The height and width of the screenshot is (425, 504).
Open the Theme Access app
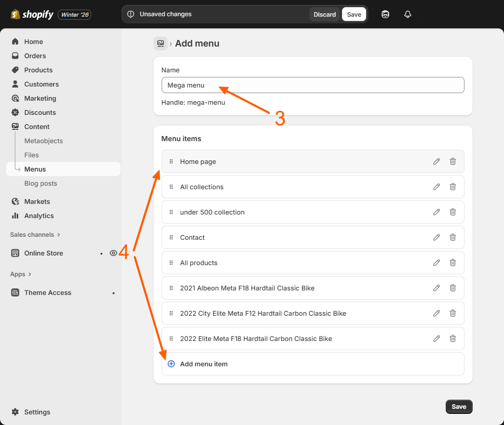(x=48, y=293)
